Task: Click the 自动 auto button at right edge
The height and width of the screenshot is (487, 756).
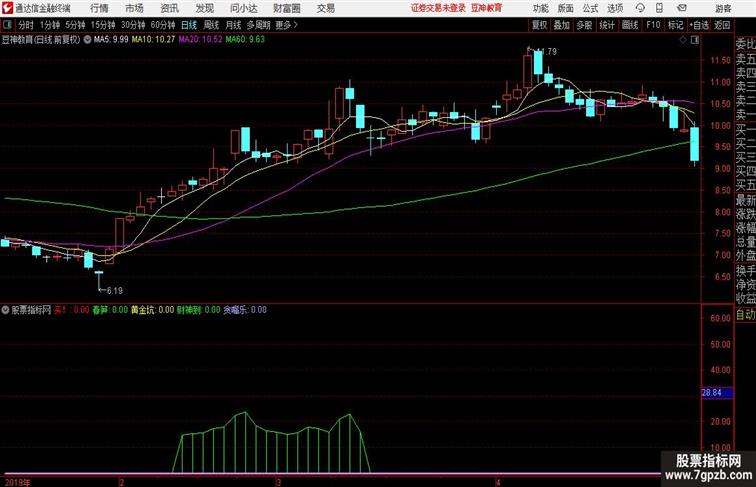Action: (x=745, y=315)
